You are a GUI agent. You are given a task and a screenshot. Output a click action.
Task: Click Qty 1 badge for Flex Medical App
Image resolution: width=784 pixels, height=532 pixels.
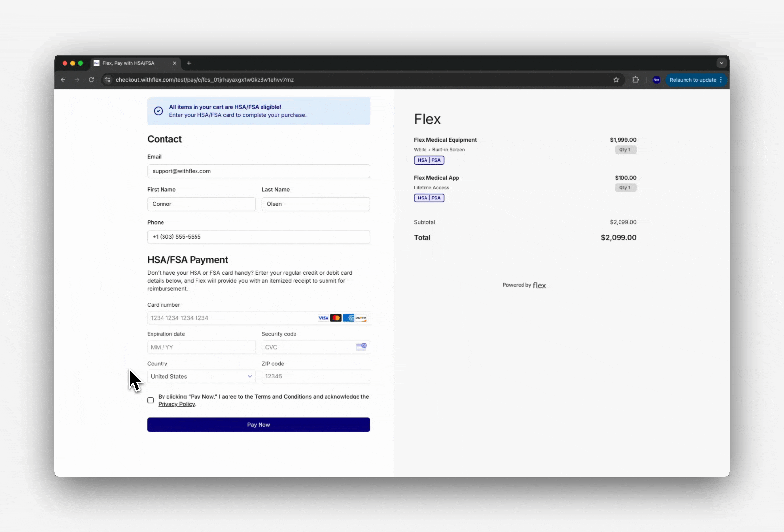coord(625,188)
